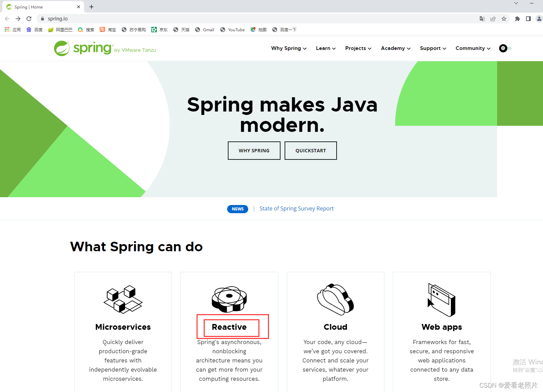Image resolution: width=543 pixels, height=392 pixels.
Task: Open the Taobao bookmark
Action: pyautogui.click(x=108, y=30)
